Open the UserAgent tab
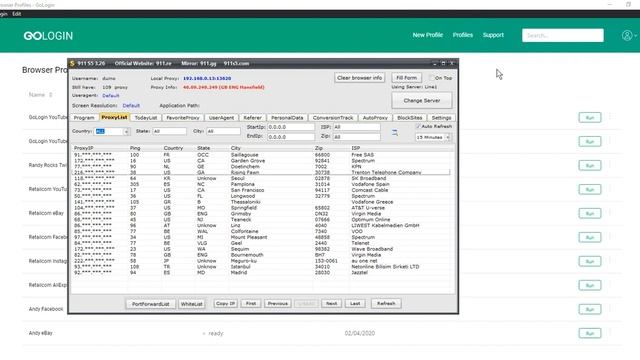640x360 pixels. (x=221, y=118)
